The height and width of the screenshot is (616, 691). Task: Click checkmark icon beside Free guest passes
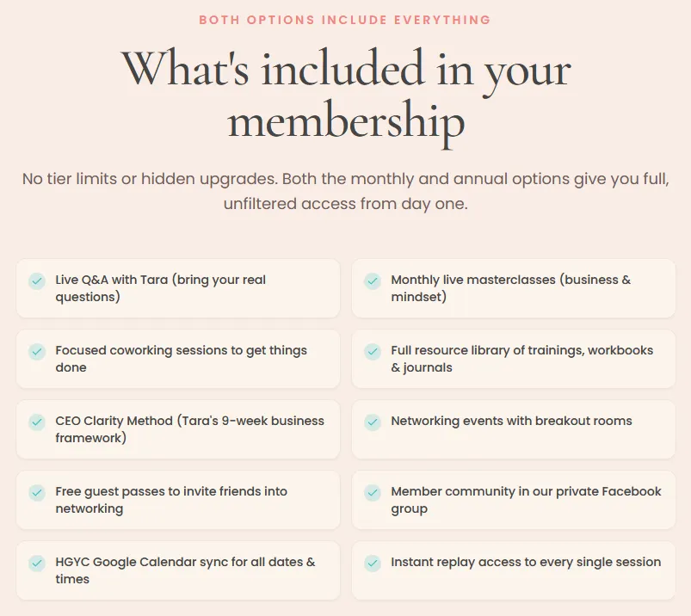click(x=37, y=492)
